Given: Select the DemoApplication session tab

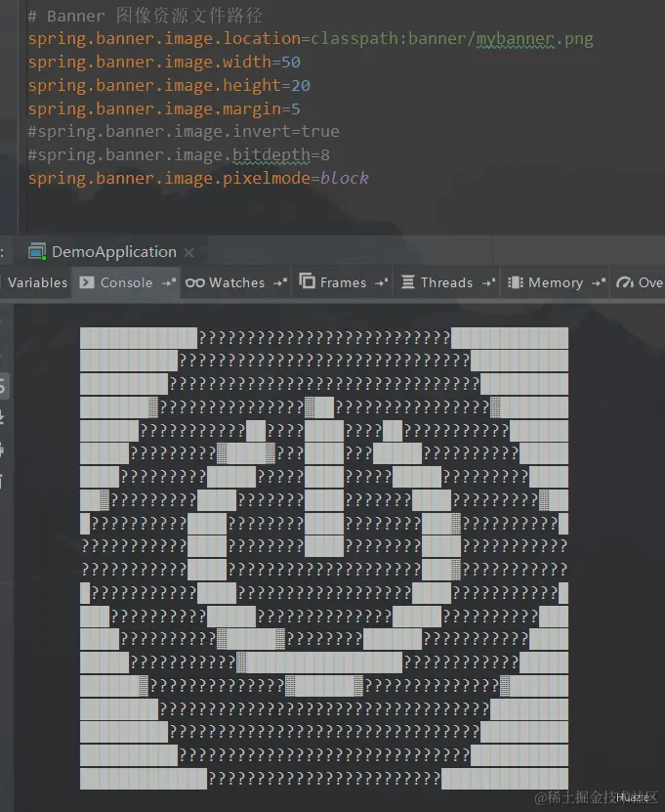Looking at the screenshot, I should coord(111,252).
